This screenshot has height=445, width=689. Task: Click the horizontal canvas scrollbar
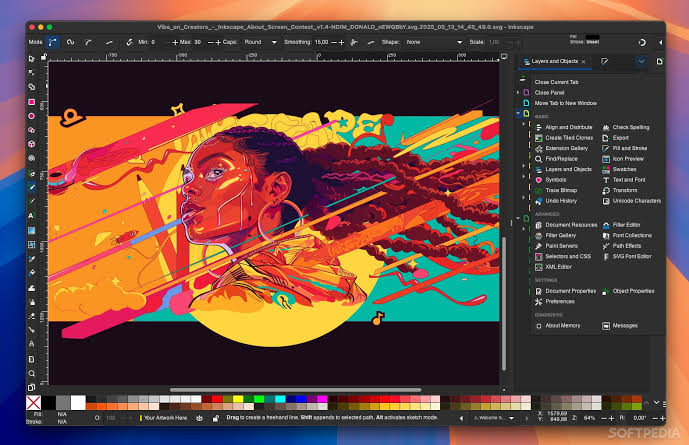[x=295, y=389]
